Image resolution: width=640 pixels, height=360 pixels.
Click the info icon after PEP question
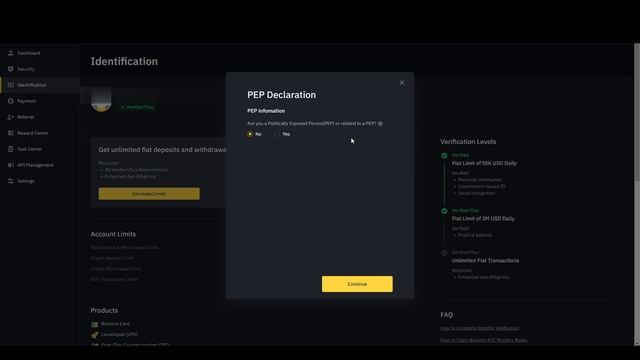[380, 123]
